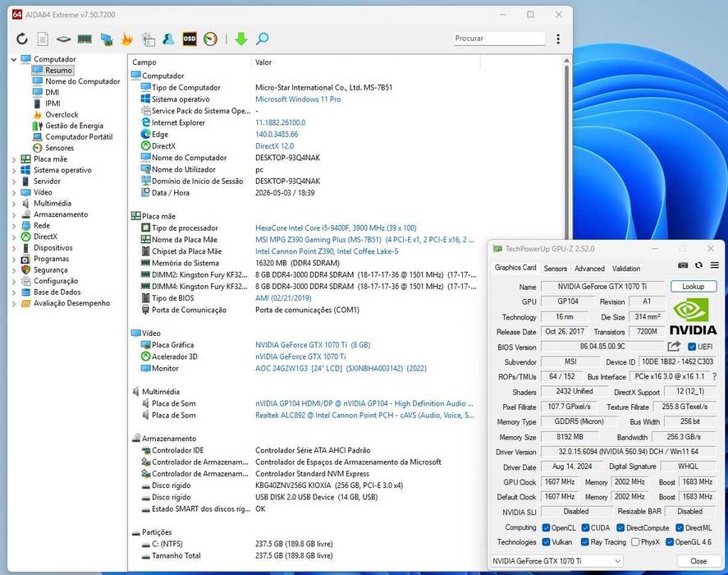This screenshot has height=575, width=728.
Task: Select IPMI item in sidebar tree
Action: pos(53,103)
